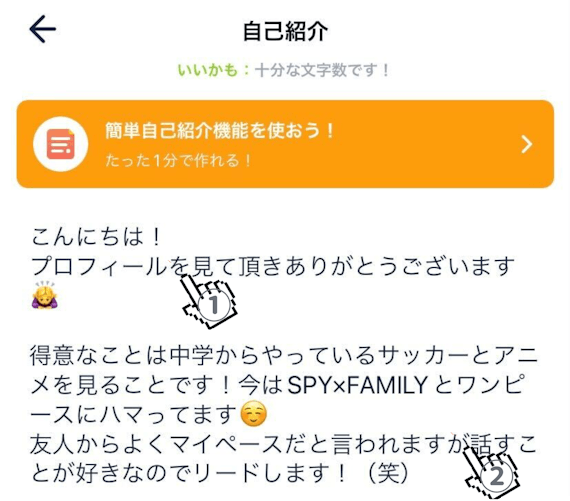570x501 pixels.
Task: Click the ースにハマってます text line
Action: 134,414
